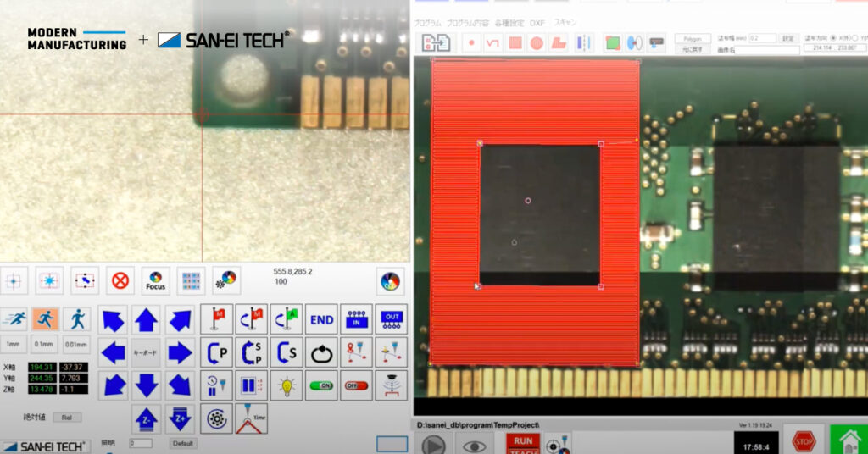Select the red circle shape tool
This screenshot has height=454, width=868.
pos(537,42)
